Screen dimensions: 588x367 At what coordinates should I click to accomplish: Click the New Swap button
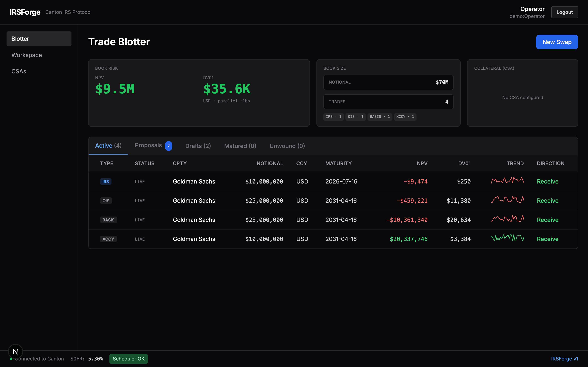557,42
